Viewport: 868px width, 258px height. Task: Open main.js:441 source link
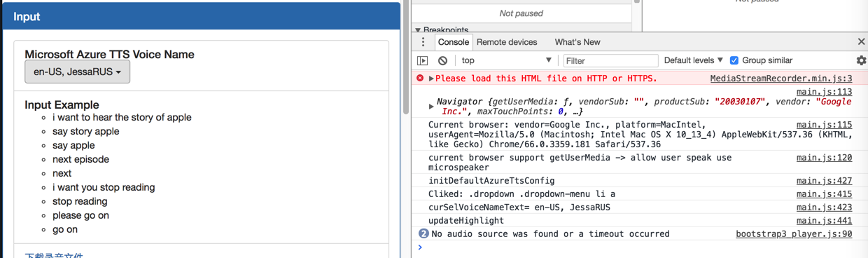pyautogui.click(x=824, y=220)
